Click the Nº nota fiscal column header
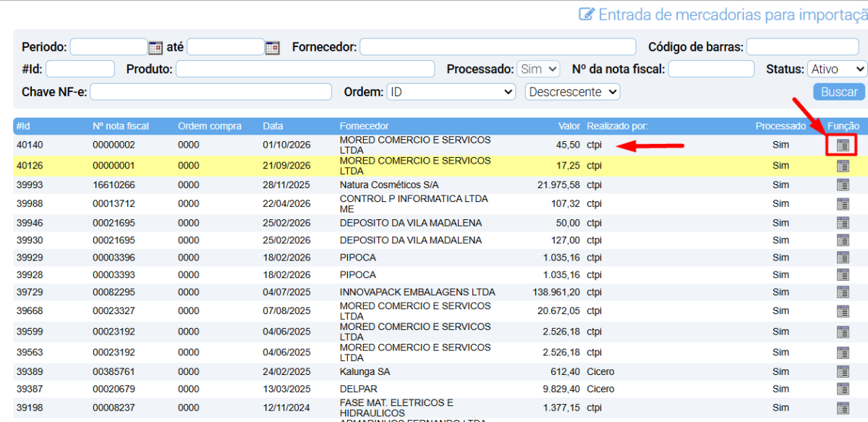 121,126
